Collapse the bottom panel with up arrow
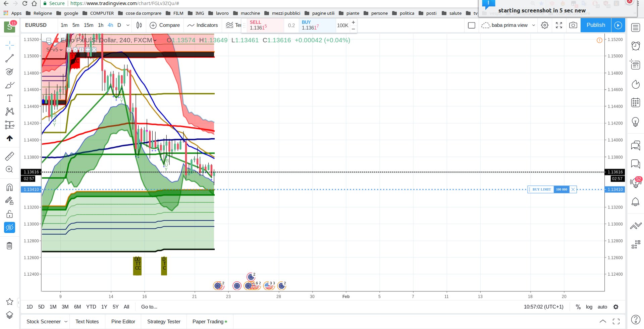Screen dimensions: 644x329 [x=603, y=321]
